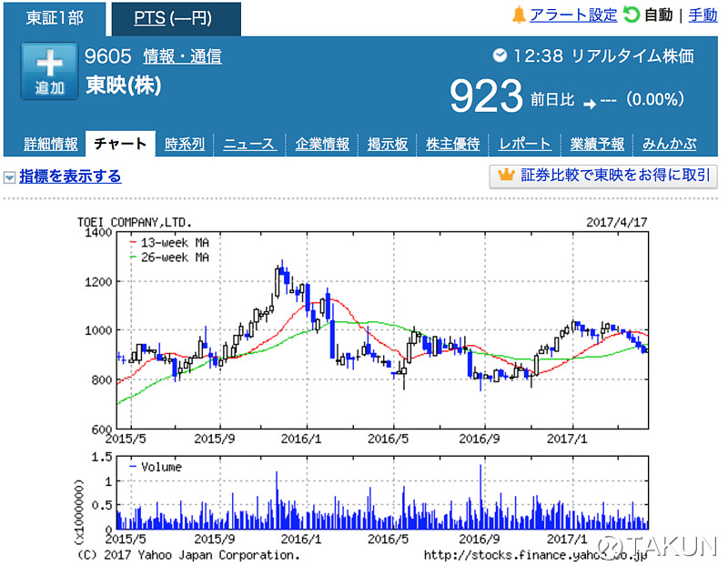Open the 時系列 tab
Screen dimensions: 728x566
coord(185,144)
